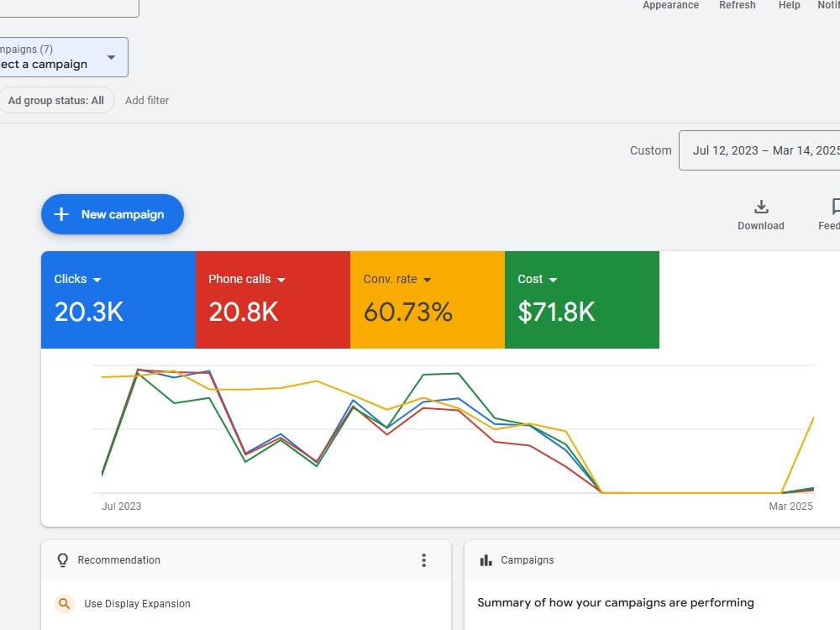This screenshot has height=630, width=840.
Task: Open the custom date range picker
Action: tap(759, 150)
